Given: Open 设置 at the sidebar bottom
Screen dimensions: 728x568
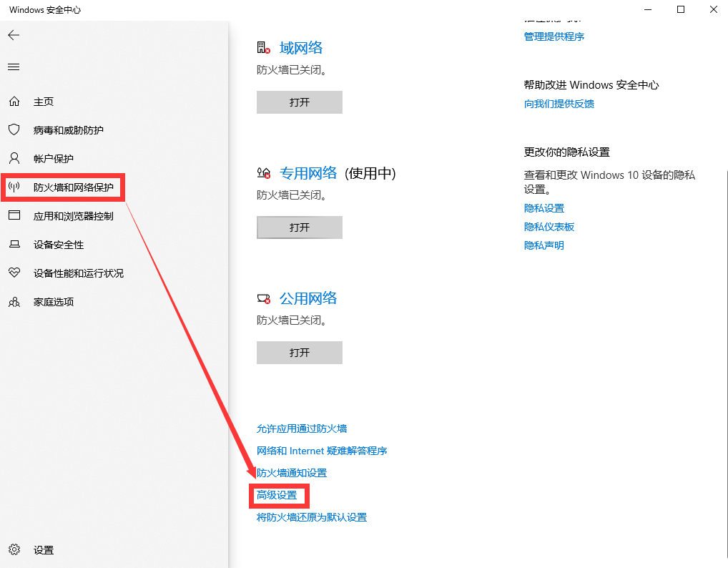Looking at the screenshot, I should tap(44, 550).
